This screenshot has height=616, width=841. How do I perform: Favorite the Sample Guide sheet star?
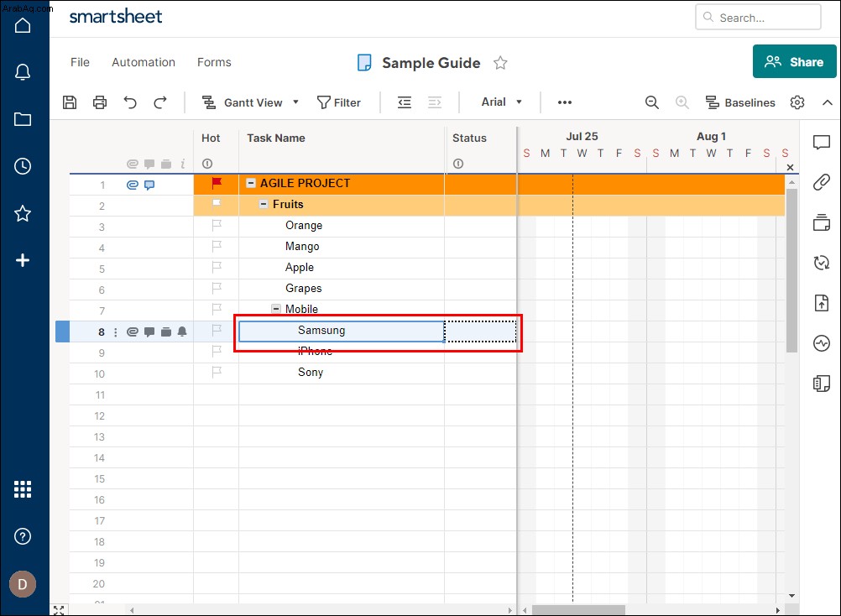[x=500, y=63]
